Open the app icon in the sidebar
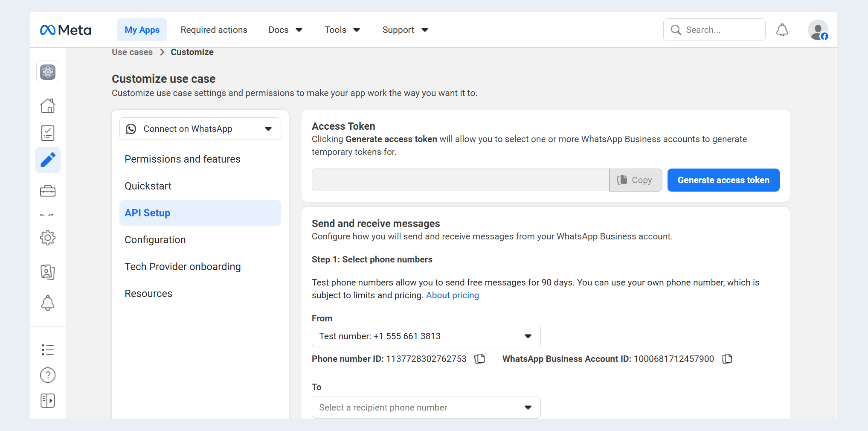The image size is (868, 431). pos(48,72)
